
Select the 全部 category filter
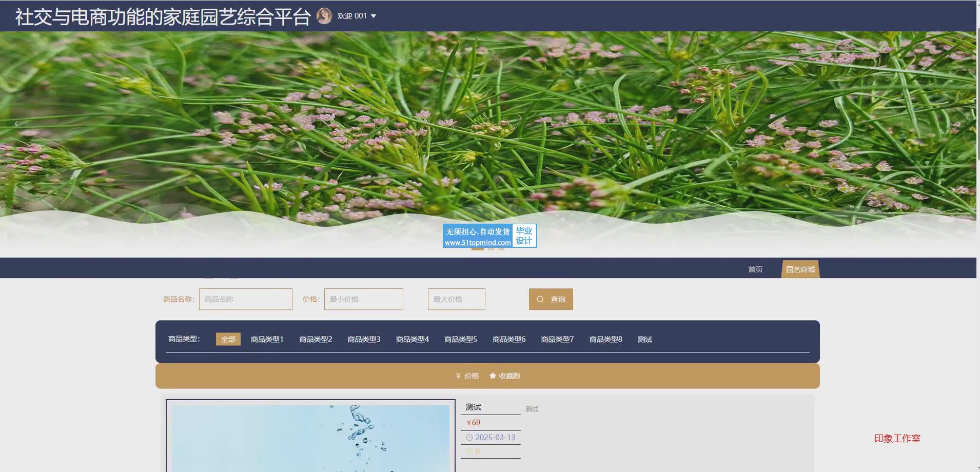[x=228, y=339]
